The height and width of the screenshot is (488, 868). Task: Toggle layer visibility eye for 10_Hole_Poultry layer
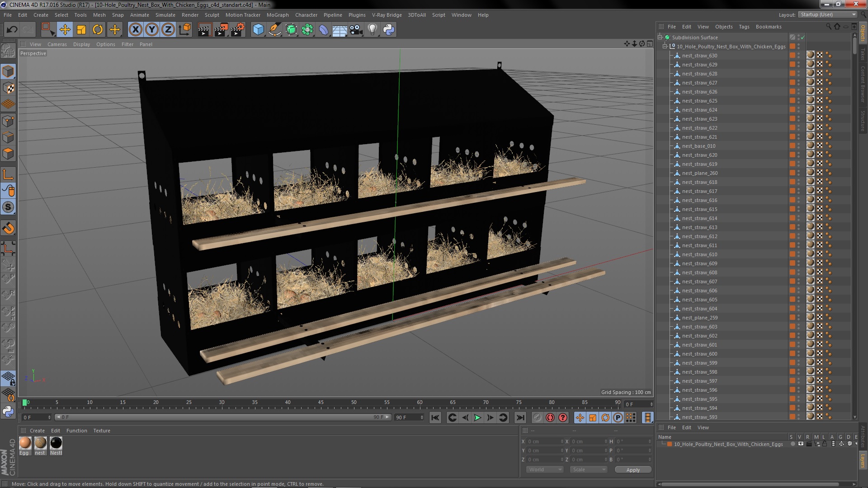coord(801,444)
